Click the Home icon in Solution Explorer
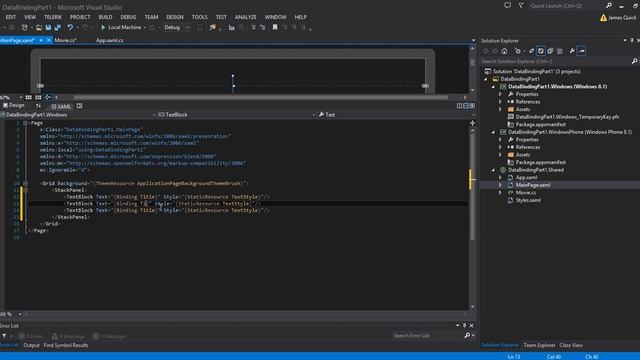 point(504,51)
